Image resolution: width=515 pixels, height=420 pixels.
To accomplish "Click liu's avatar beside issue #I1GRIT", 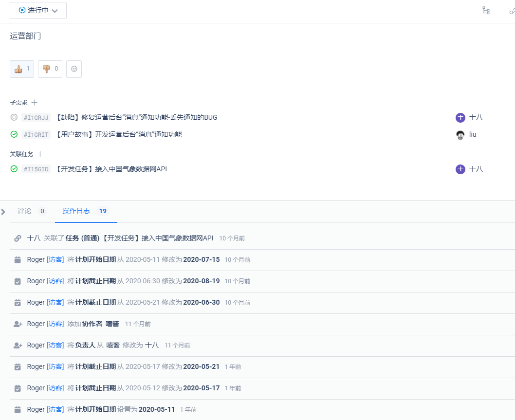I will tap(460, 134).
